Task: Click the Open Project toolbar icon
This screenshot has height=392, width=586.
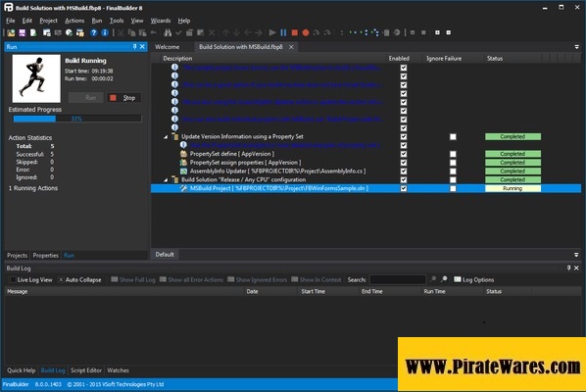Action: pyautogui.click(x=11, y=33)
